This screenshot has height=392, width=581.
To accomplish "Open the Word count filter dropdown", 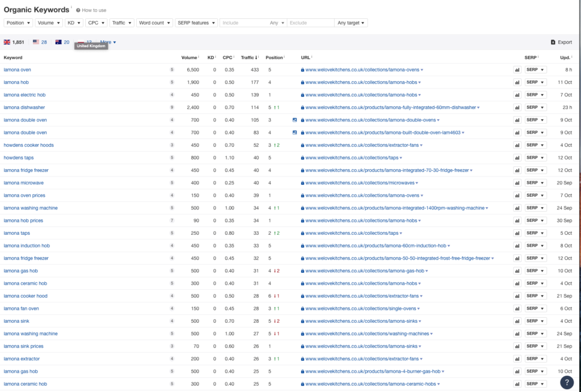I will pos(154,23).
